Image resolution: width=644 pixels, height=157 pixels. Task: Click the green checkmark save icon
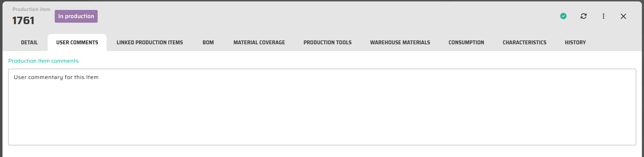click(x=563, y=16)
